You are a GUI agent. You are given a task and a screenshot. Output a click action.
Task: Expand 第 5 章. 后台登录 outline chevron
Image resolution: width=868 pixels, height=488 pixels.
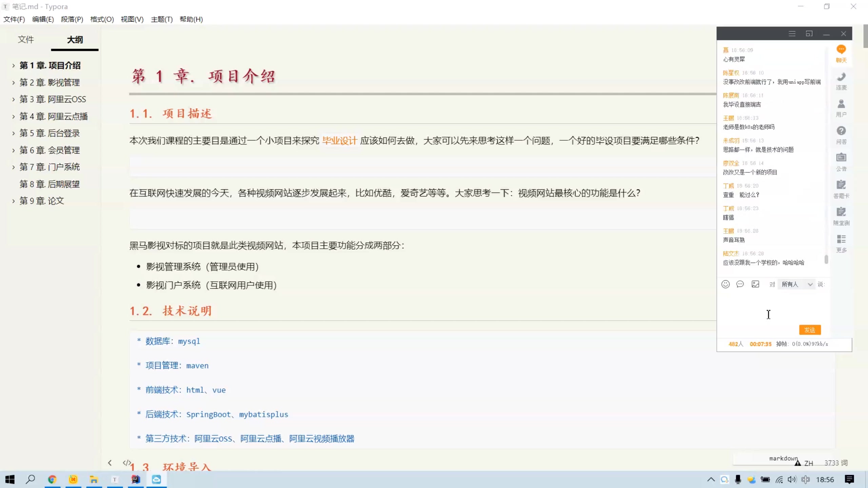click(x=14, y=133)
